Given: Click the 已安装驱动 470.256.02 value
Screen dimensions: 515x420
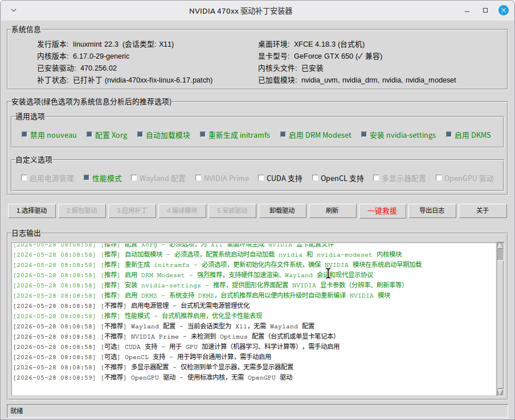Looking at the screenshot, I should point(99,68).
